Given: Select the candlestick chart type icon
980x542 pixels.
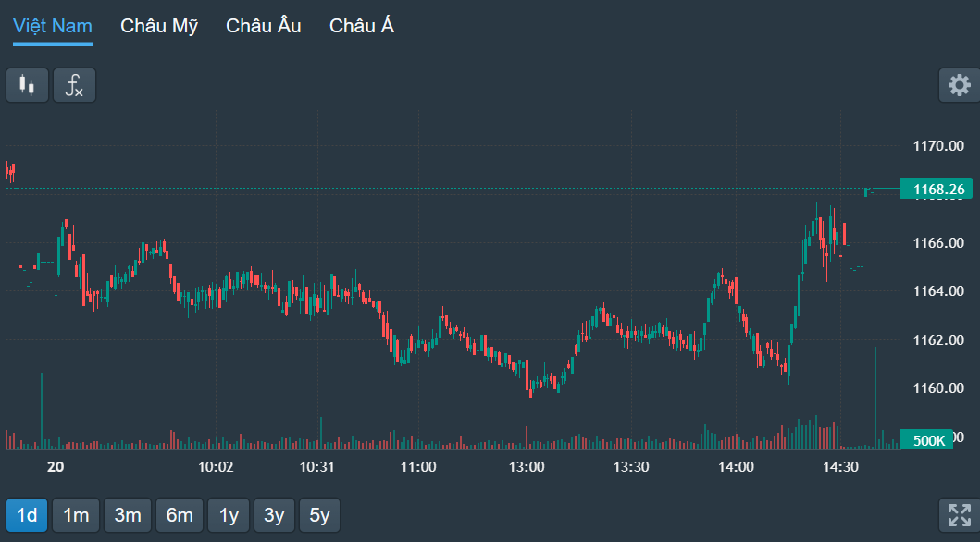Looking at the screenshot, I should click(26, 84).
